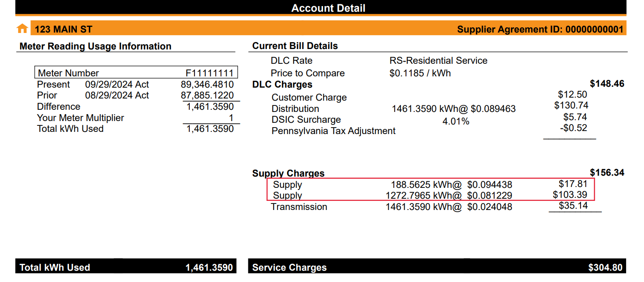Select the Account Detail header bar

(x=328, y=8)
